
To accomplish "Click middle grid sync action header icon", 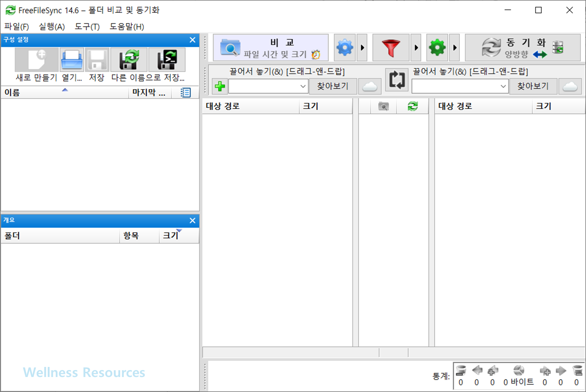I will click(413, 106).
